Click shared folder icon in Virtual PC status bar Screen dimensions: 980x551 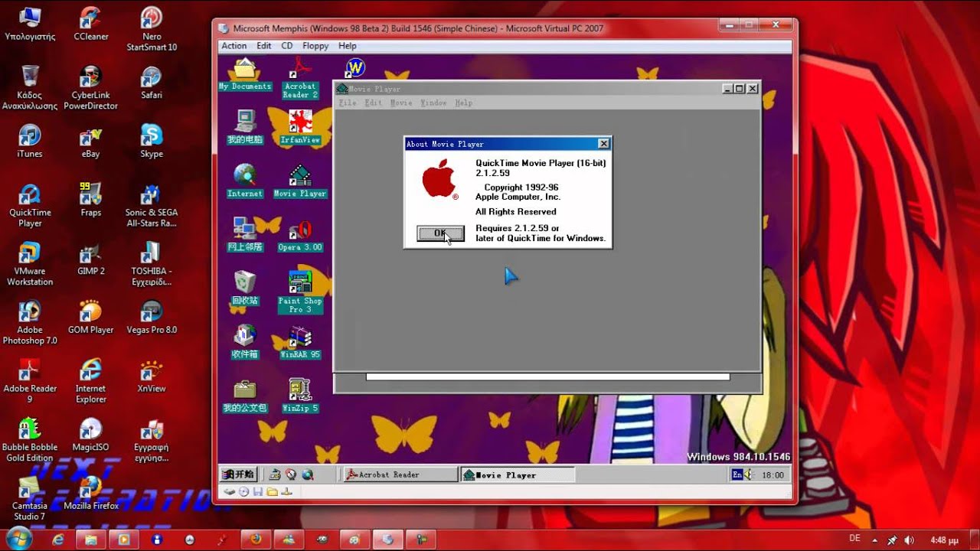[x=272, y=491]
